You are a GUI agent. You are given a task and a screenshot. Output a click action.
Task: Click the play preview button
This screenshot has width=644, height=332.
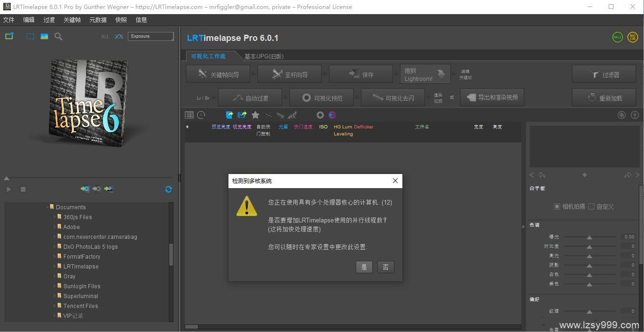(x=8, y=189)
